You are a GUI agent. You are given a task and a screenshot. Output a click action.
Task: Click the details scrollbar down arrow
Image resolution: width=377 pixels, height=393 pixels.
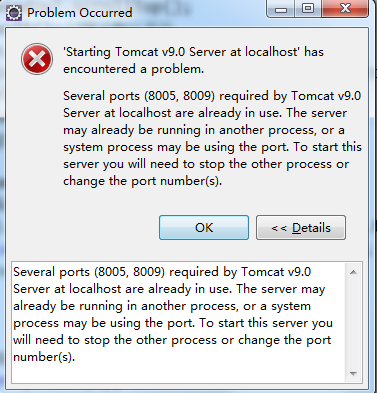(353, 373)
